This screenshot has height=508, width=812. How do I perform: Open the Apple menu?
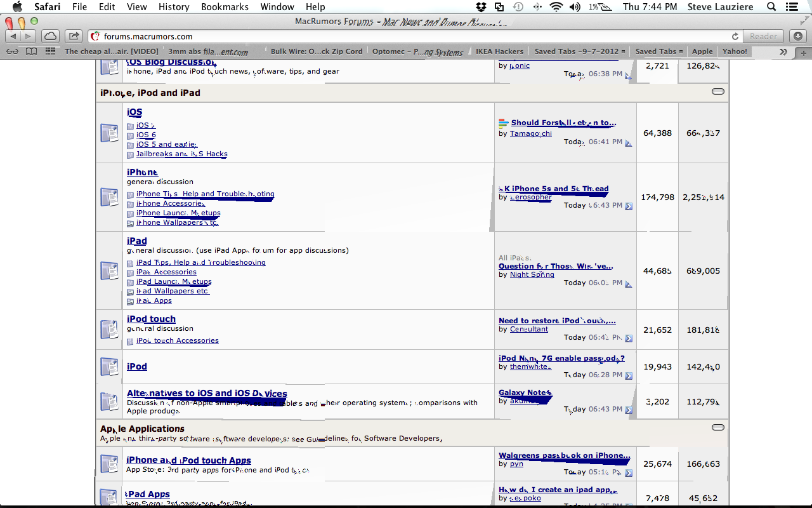click(x=17, y=7)
